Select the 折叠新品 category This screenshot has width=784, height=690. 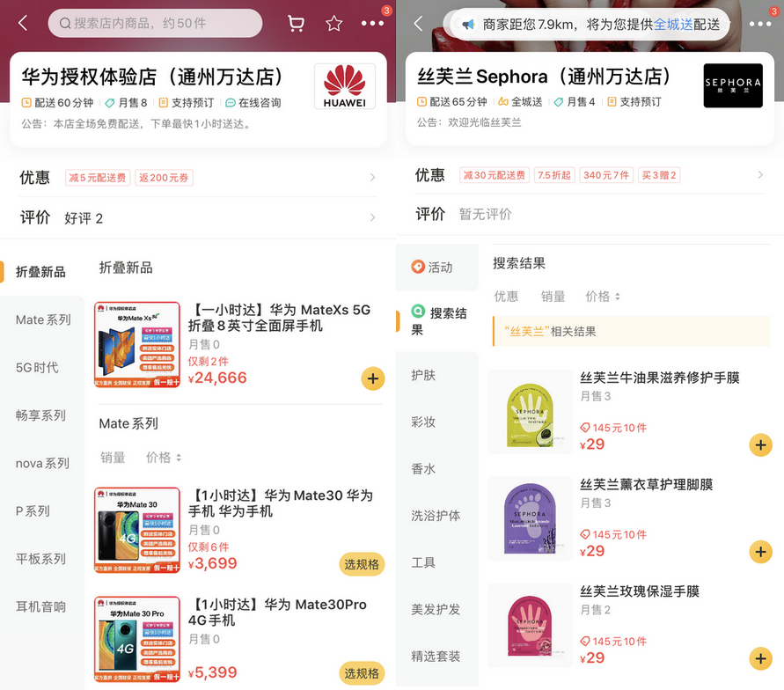(x=41, y=272)
